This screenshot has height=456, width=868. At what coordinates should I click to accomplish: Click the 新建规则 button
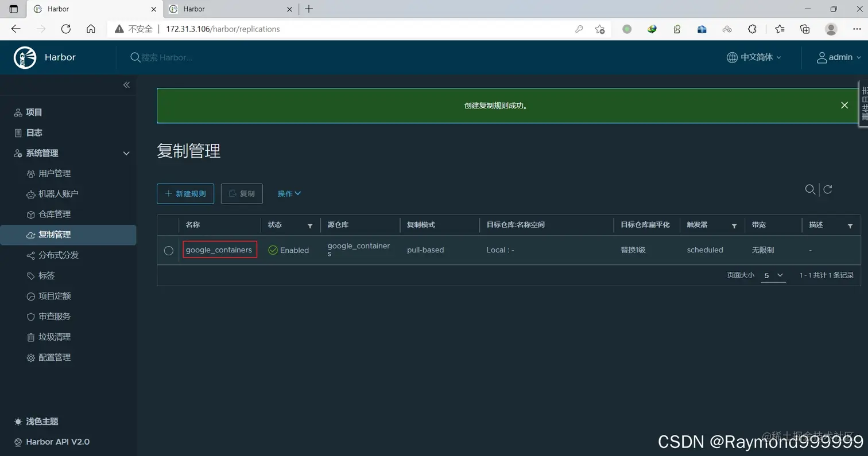pyautogui.click(x=185, y=194)
